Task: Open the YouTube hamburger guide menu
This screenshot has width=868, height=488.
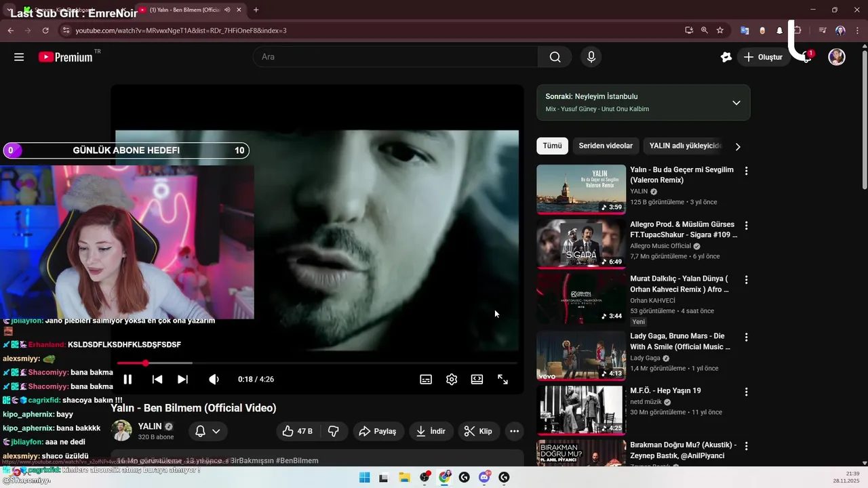Action: click(19, 57)
